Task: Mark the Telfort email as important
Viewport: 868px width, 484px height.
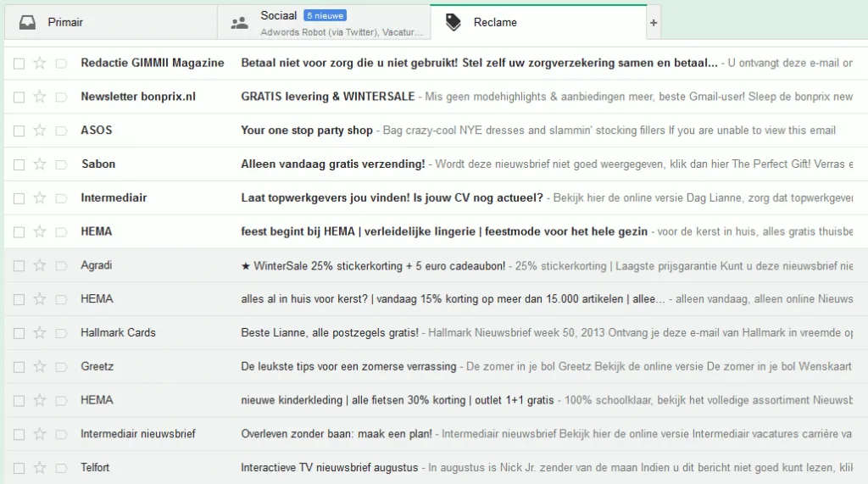Action: (61, 469)
